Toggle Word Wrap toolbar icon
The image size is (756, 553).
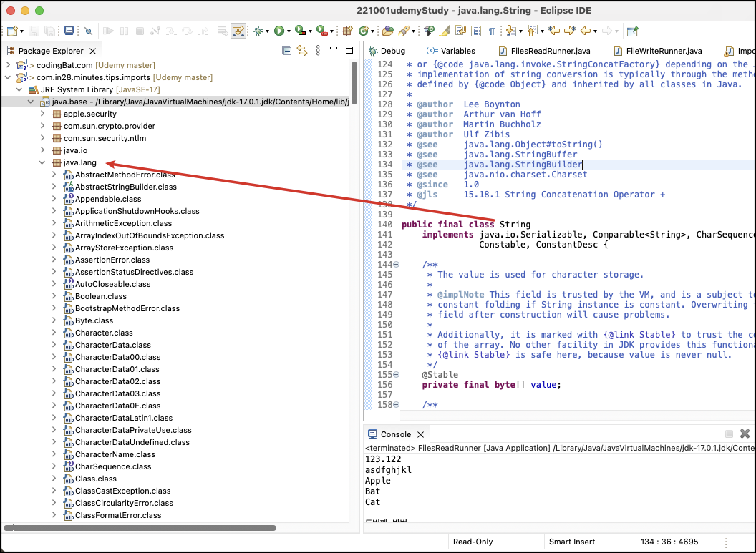click(460, 31)
